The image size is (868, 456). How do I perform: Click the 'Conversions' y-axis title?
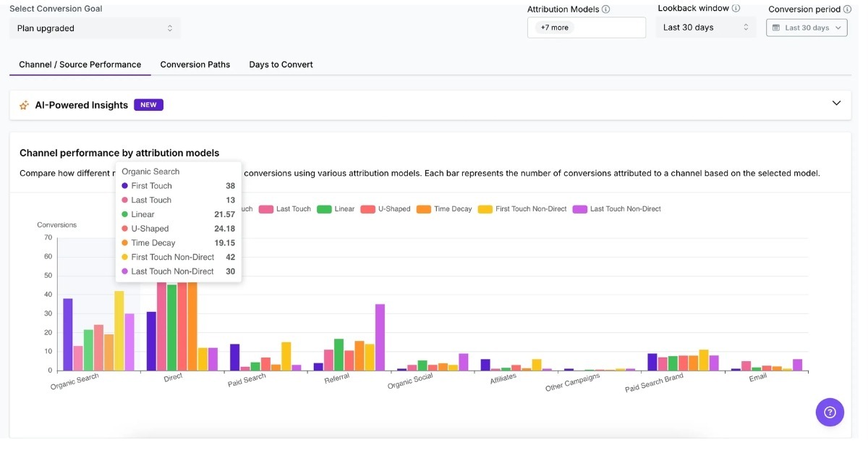pyautogui.click(x=57, y=225)
